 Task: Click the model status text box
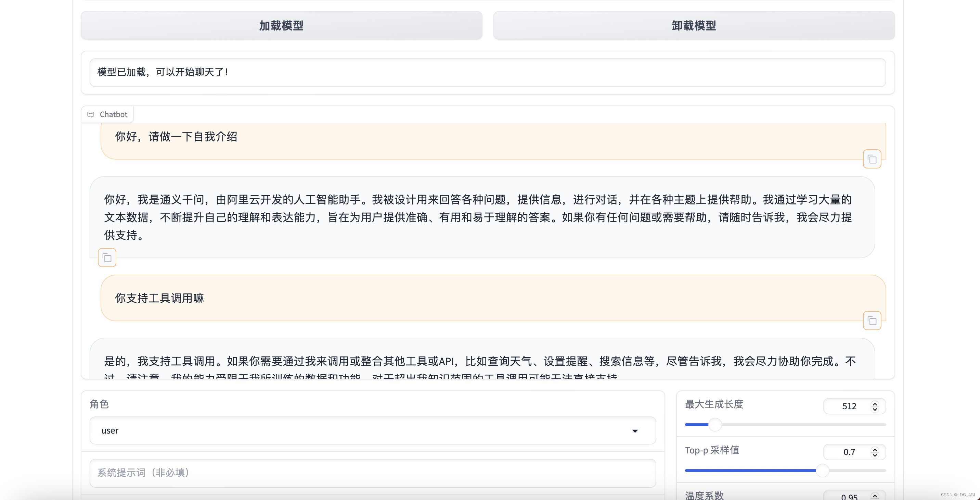487,72
